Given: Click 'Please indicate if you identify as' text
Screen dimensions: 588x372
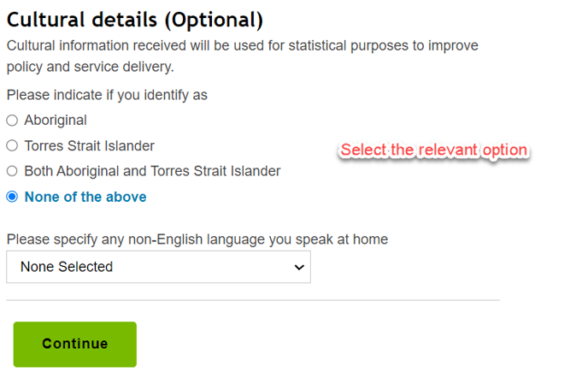Looking at the screenshot, I should (x=107, y=95).
